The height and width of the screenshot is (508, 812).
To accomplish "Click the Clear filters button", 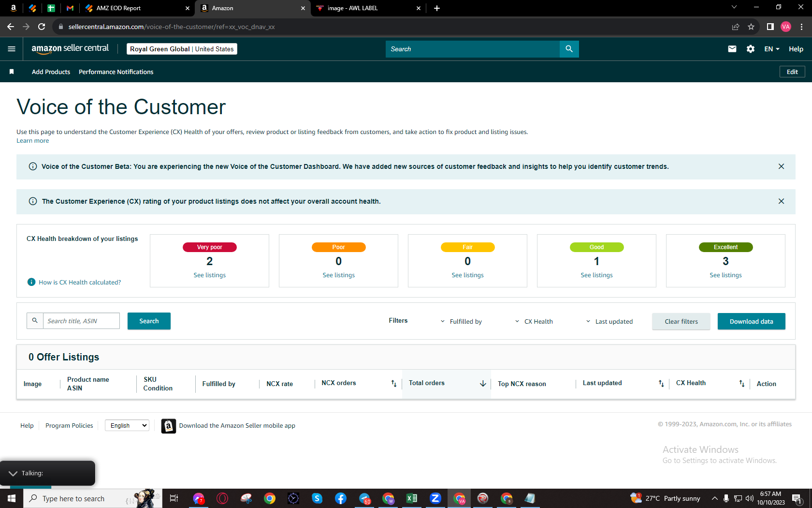I will coord(681,321).
